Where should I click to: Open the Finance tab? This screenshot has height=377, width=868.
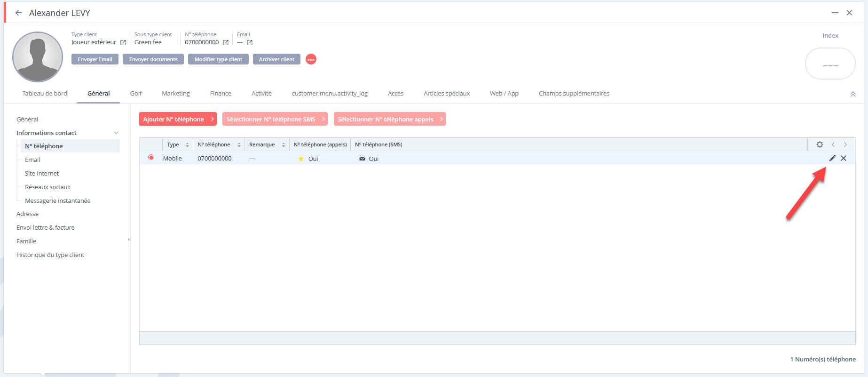tap(221, 93)
